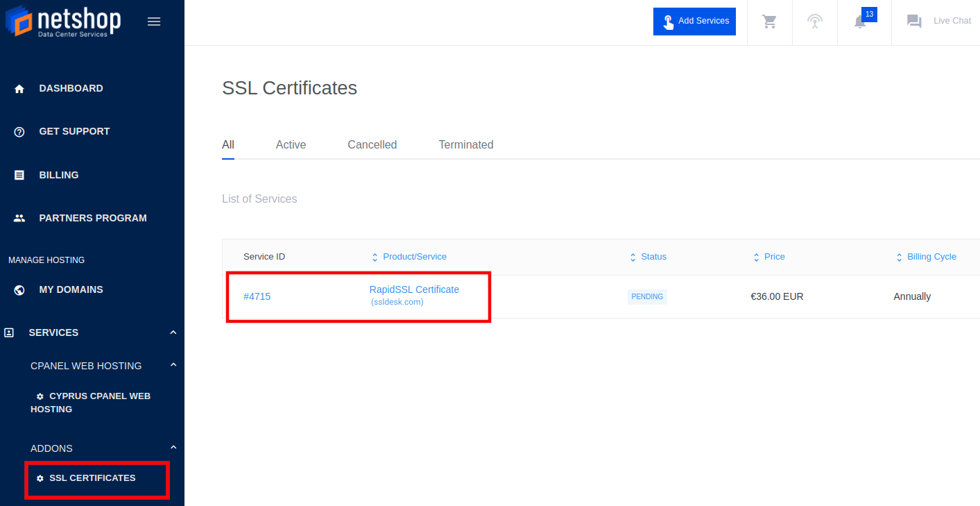The width and height of the screenshot is (980, 506).
Task: Click the sort arrows beside Price
Action: point(757,258)
